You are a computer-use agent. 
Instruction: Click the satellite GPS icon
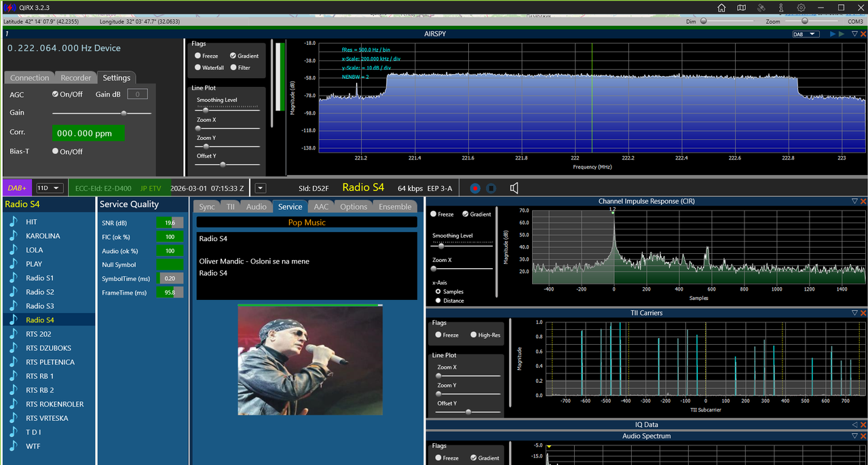point(761,7)
